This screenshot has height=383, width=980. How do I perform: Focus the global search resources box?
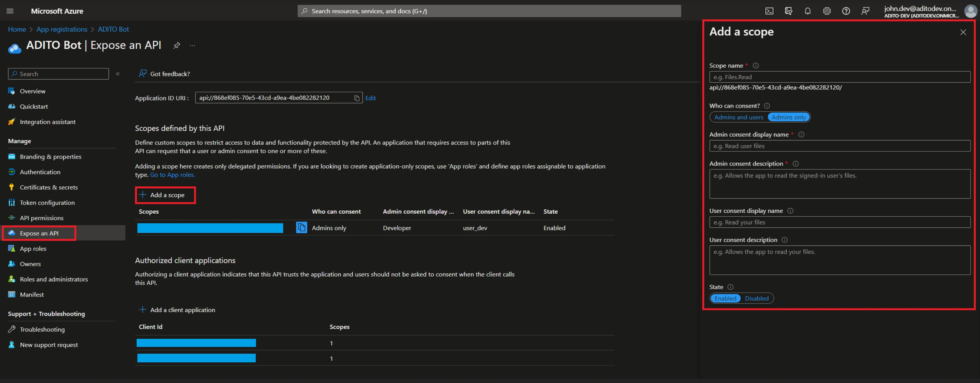click(x=489, y=11)
